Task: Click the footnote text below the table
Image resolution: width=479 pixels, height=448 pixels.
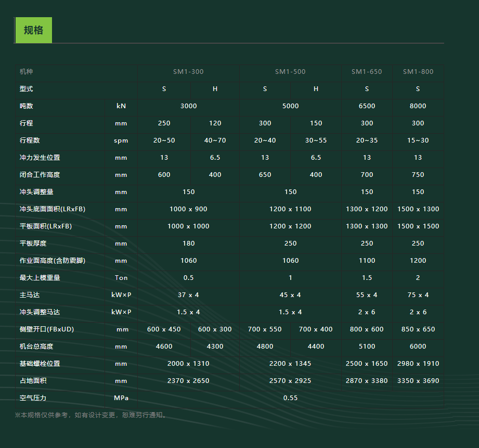Action: [x=92, y=415]
